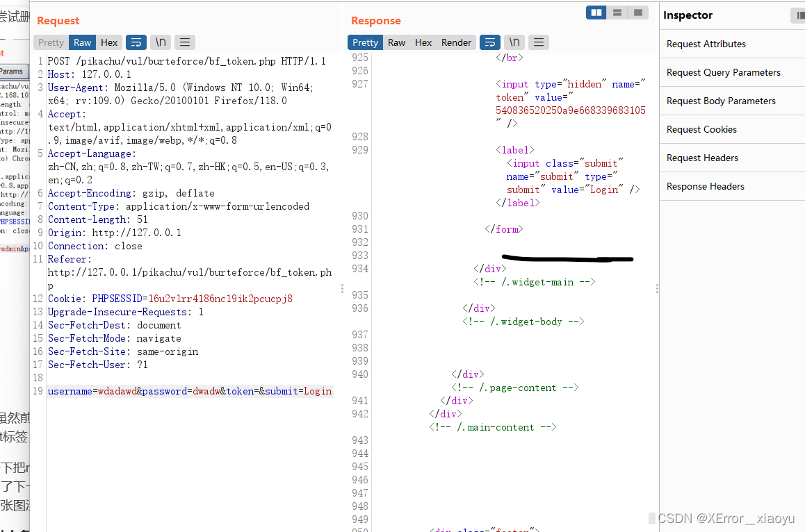Switch to side-by-side split layout
Image resolution: width=805 pixels, height=532 pixels.
pos(596,13)
